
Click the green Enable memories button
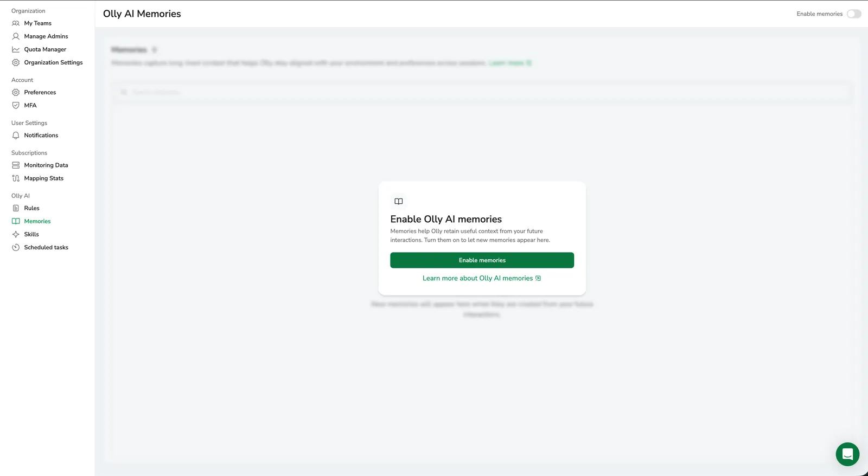482,260
